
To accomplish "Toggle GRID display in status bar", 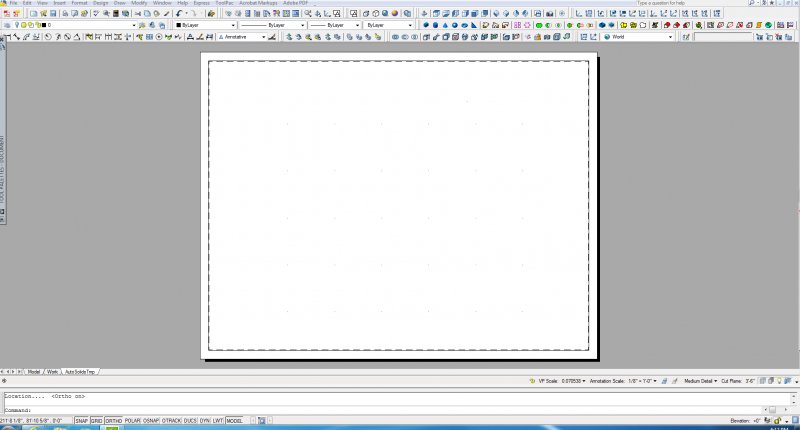I will coord(96,421).
